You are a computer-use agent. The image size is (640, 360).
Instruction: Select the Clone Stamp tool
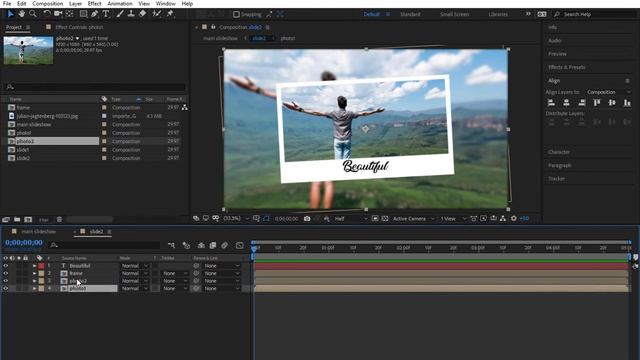(131, 14)
